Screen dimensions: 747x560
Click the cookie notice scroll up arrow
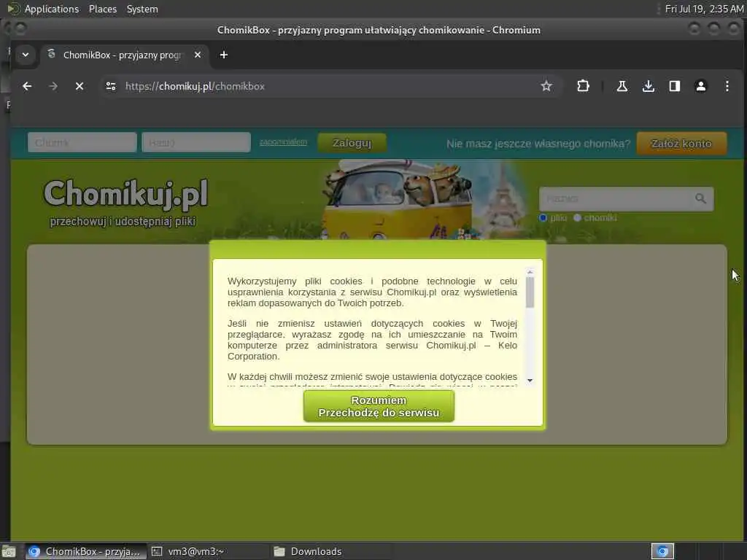[530, 272]
